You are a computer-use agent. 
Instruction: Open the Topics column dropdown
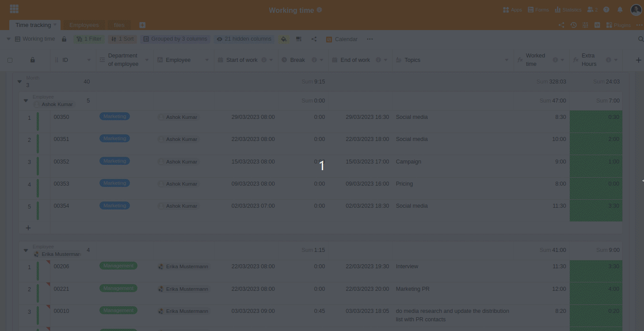(507, 60)
